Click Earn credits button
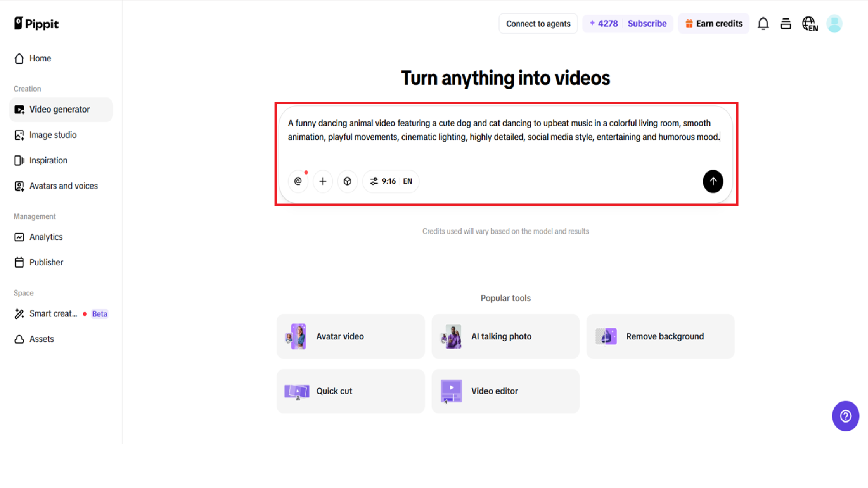Screen dimensions: 868x488 (x=713, y=24)
